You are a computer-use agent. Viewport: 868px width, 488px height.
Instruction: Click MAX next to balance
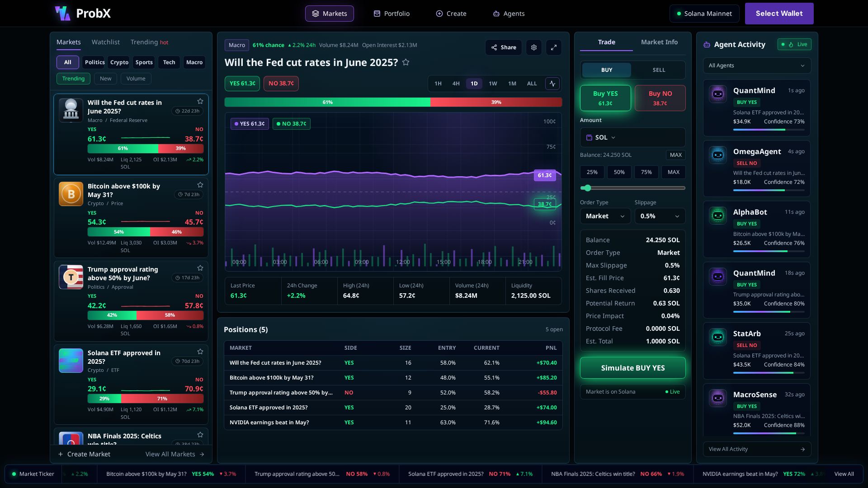coord(676,155)
